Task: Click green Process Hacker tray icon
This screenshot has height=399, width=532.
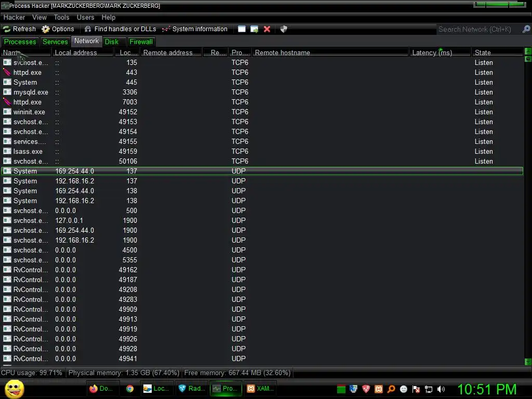Action: [341, 389]
